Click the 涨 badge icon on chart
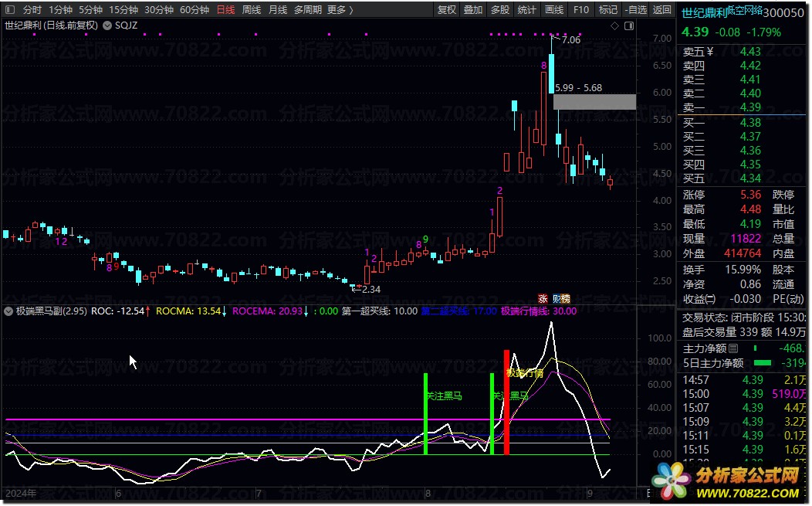 [543, 299]
